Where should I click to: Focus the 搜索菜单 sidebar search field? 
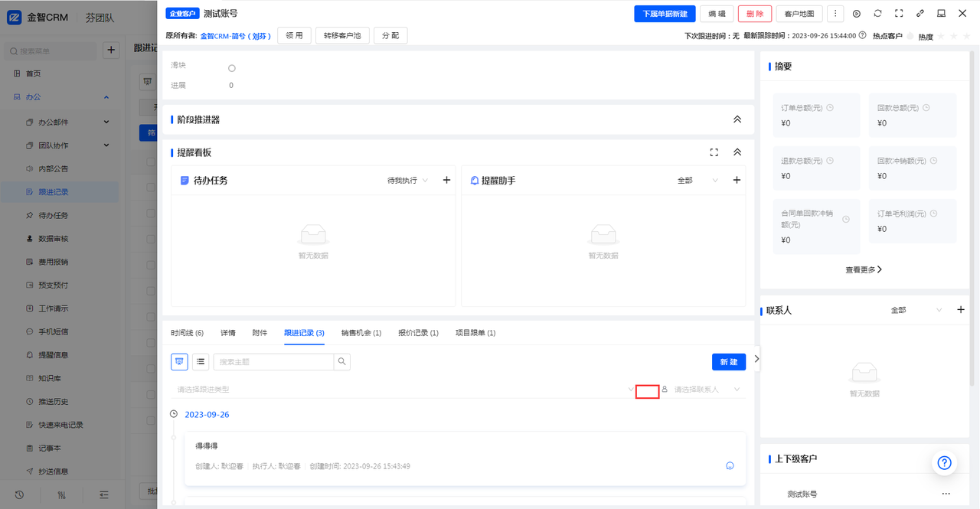click(51, 51)
